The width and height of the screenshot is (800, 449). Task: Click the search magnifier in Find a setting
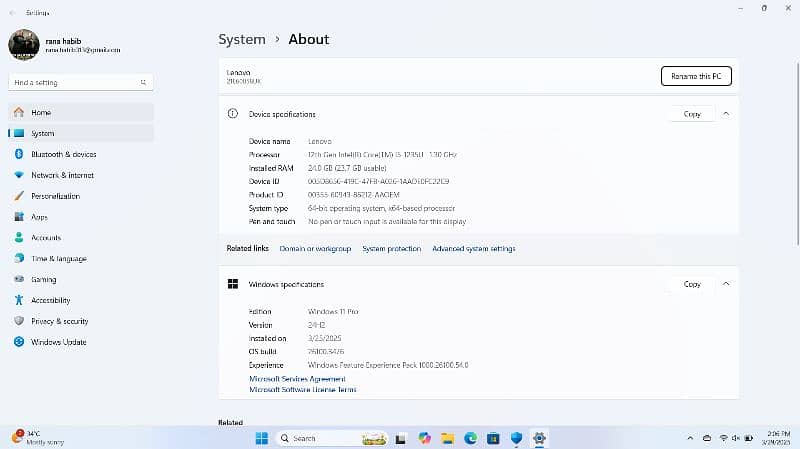coord(143,82)
